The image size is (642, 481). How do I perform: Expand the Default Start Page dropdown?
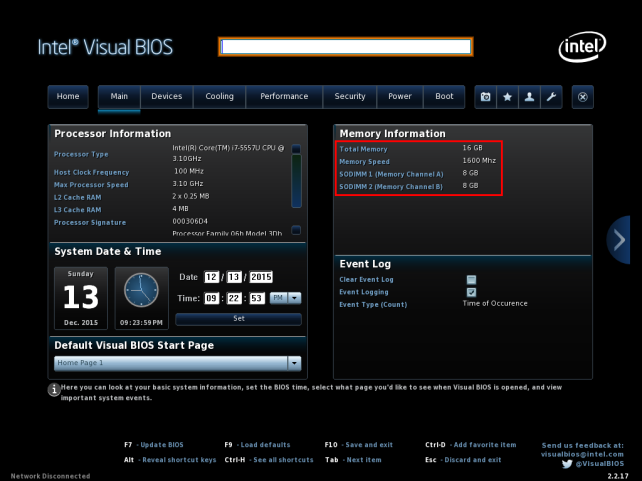[x=294, y=363]
